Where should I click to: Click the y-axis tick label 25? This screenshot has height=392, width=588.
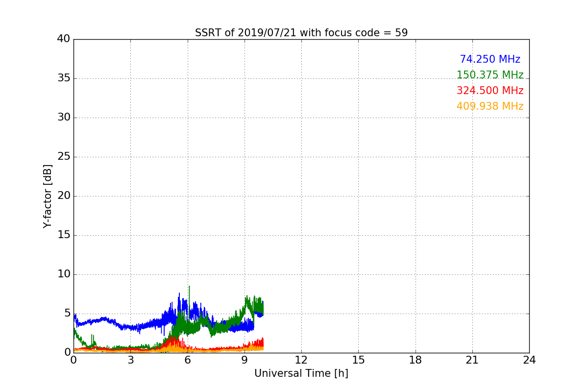coord(64,157)
